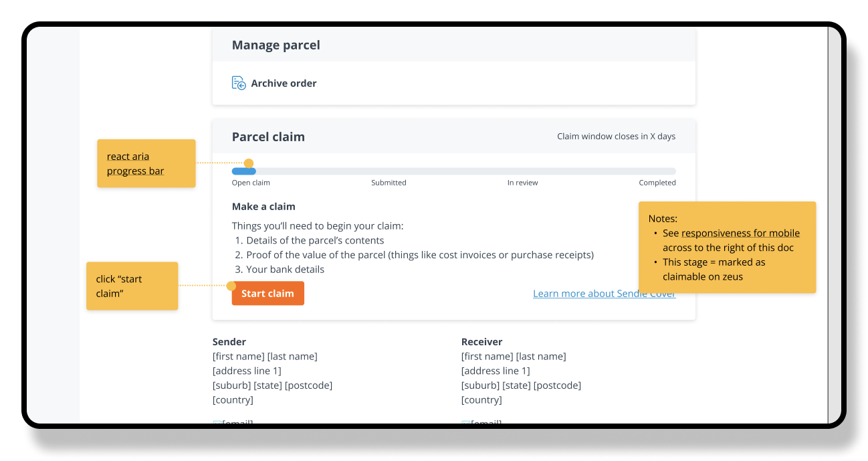Click the Submitted step label
Screen dimensions: 868x461
(x=389, y=183)
